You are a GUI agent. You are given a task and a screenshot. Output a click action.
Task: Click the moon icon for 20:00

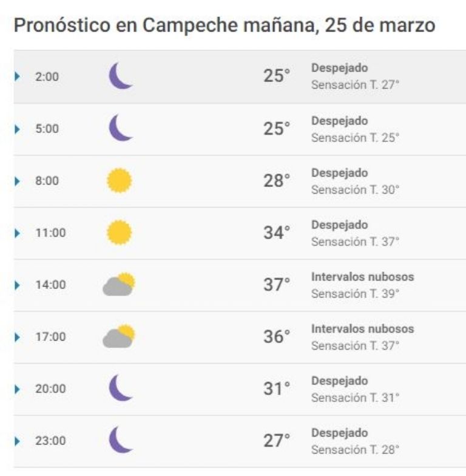click(121, 387)
